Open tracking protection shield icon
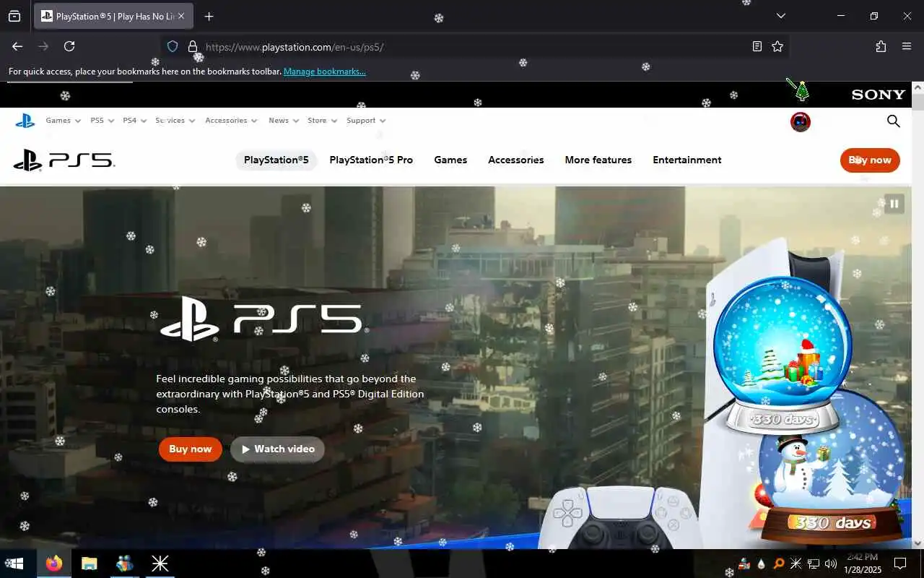Image resolution: width=924 pixels, height=578 pixels. 173,46
